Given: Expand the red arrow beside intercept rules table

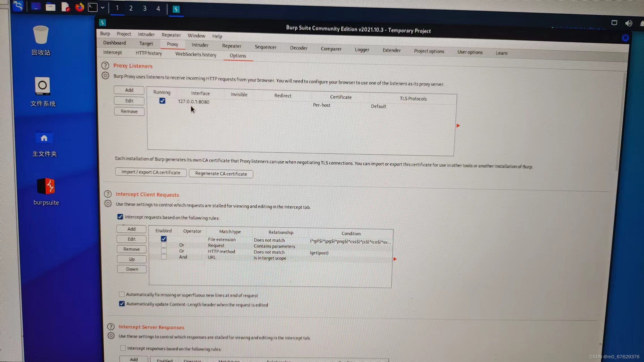Looking at the screenshot, I should pos(395,259).
